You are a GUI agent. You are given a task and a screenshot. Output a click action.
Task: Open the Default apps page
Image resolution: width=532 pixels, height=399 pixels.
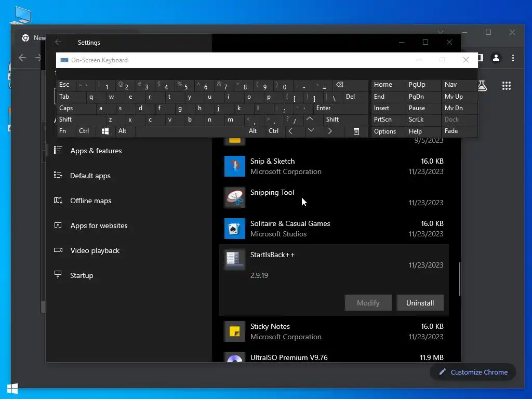point(90,176)
